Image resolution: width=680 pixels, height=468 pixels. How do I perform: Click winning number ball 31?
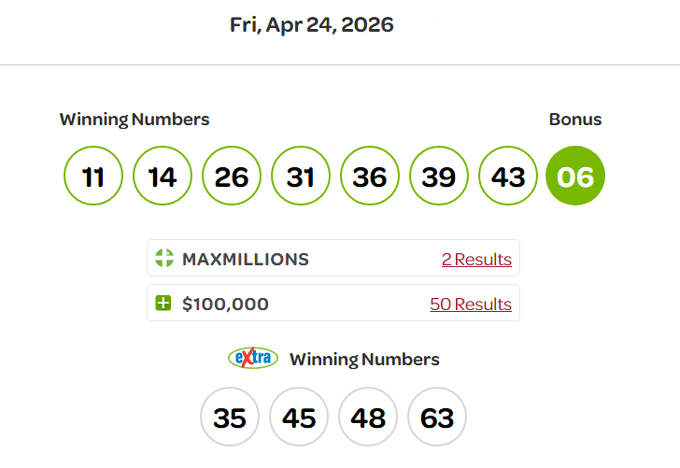[x=300, y=176]
